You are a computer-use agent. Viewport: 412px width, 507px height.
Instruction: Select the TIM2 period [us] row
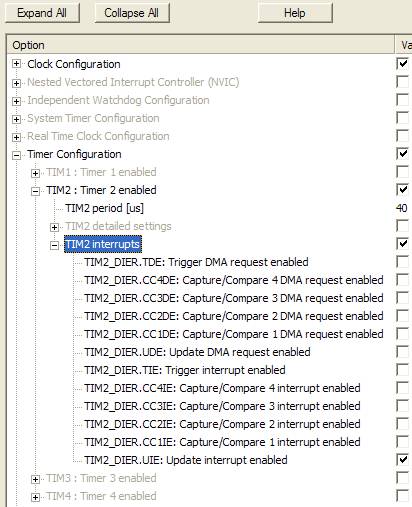104,208
